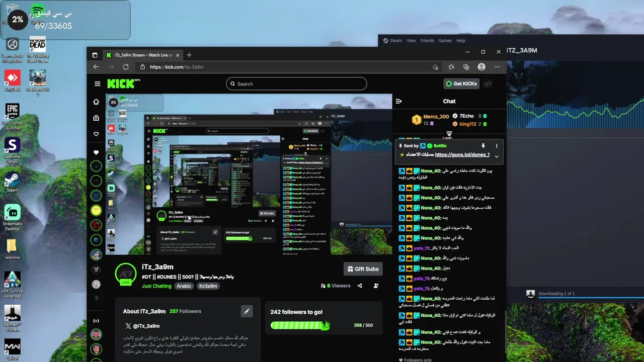Open Epic Games Launcher desktop icon
644x362 pixels.
point(12,117)
